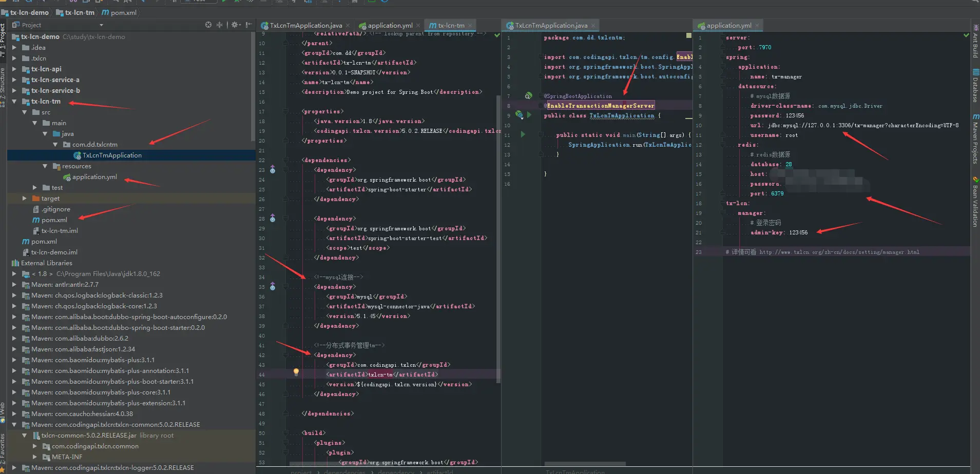Image resolution: width=980 pixels, height=474 pixels.
Task: Collapse the tx-lcn-tm module folder
Action: [x=14, y=102]
